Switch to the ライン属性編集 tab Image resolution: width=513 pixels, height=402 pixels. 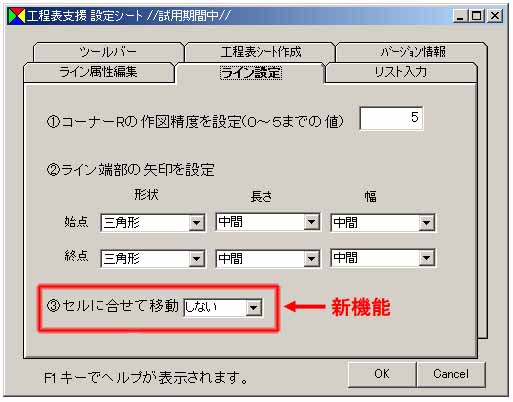click(99, 72)
